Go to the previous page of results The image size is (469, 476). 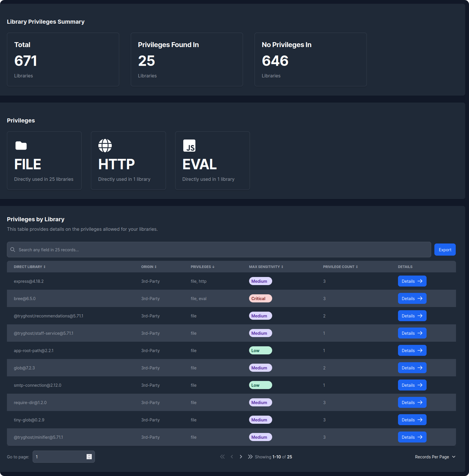232,457
